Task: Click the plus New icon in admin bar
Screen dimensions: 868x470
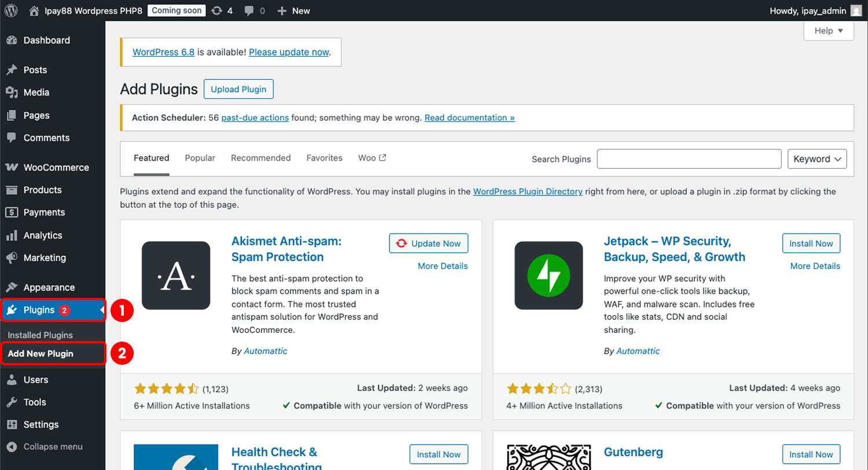Action: (x=282, y=10)
